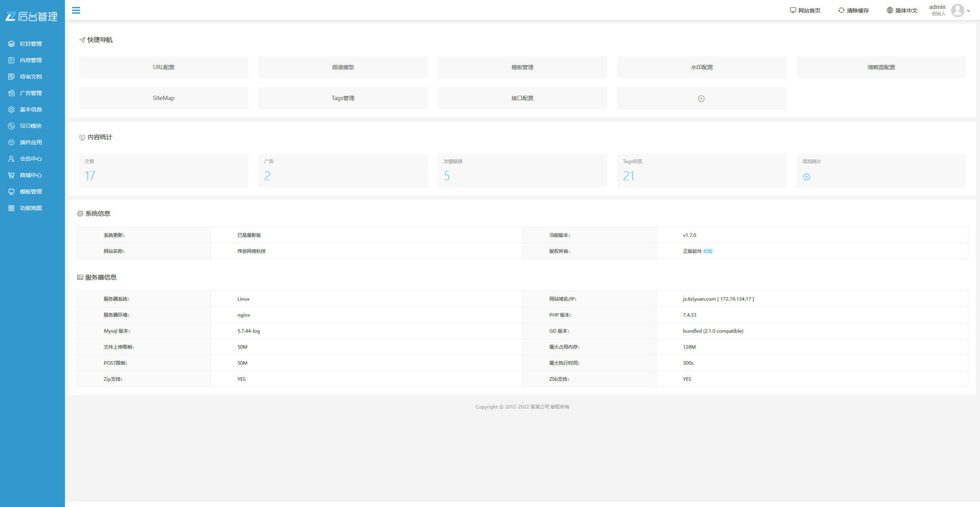Open 会员中心 from the sidebar

(31, 159)
